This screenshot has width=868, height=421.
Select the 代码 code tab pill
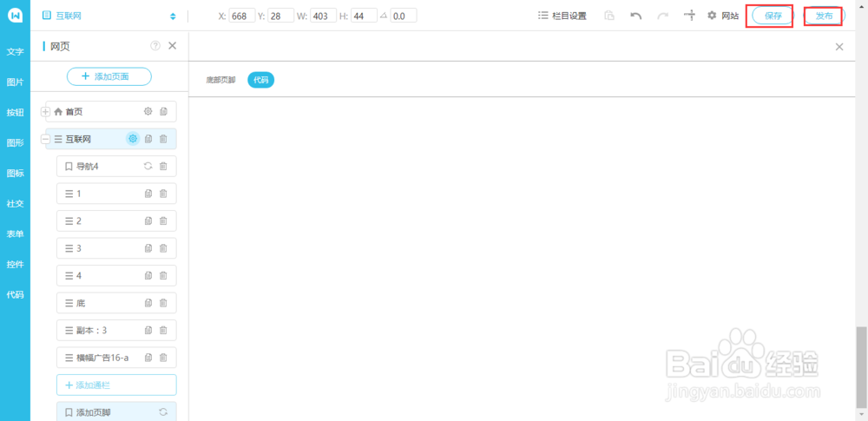click(260, 81)
